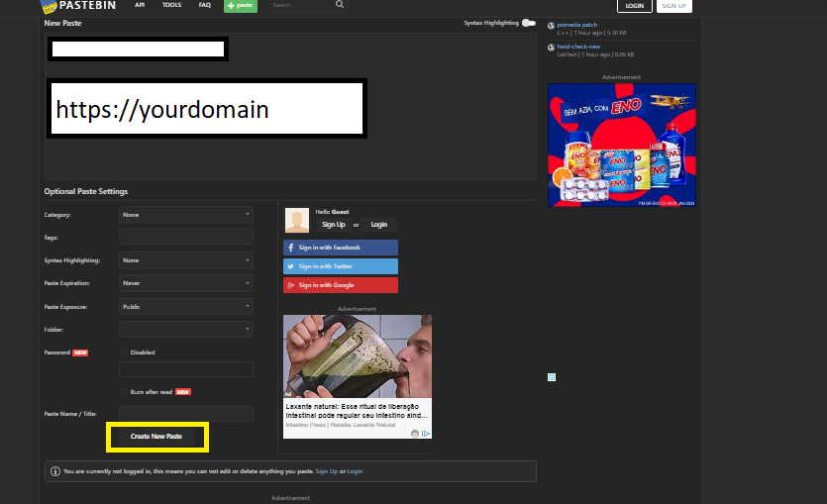Sign in with Twitter
The height and width of the screenshot is (504, 827).
coord(341,266)
